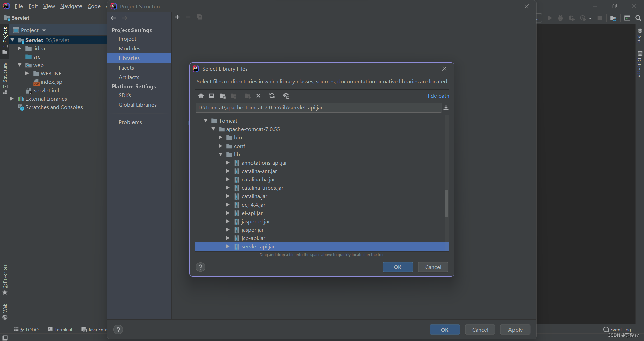644x341 pixels.
Task: Select Servlet.iml in the Project tree
Action: (46, 90)
